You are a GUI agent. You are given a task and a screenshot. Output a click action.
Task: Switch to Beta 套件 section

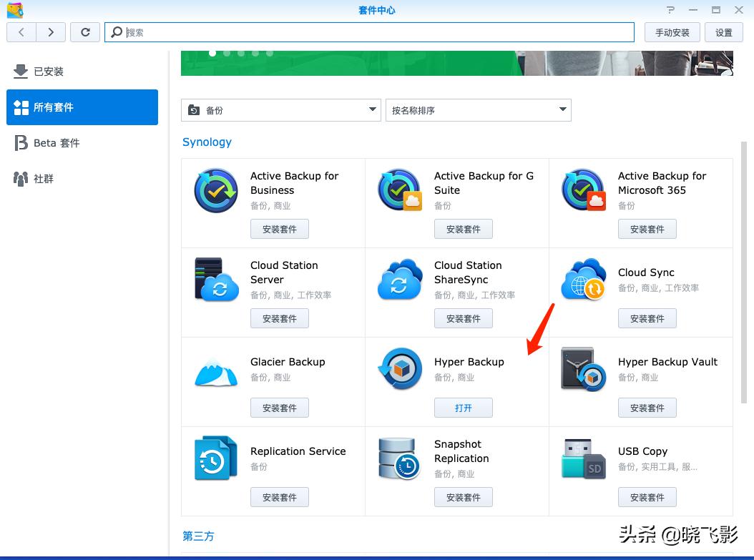(x=82, y=143)
